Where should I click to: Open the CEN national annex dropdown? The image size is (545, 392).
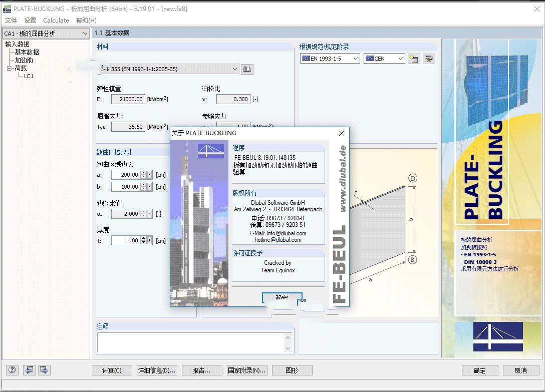[384, 59]
